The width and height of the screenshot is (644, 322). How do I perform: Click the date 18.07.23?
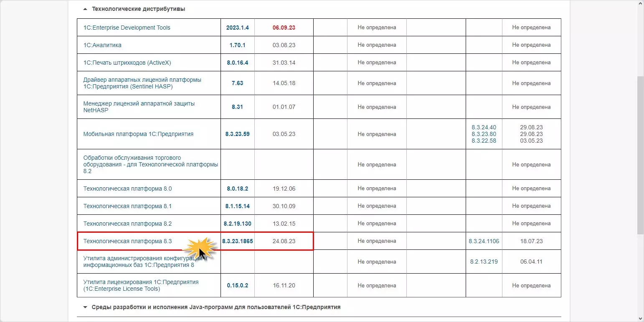tap(532, 241)
